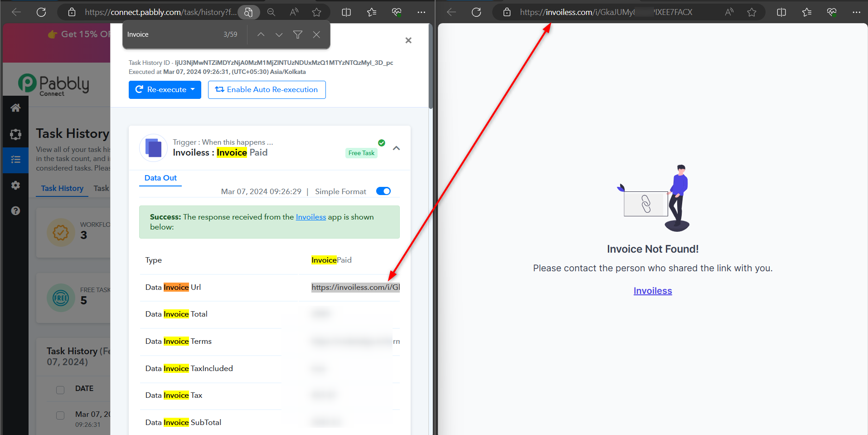
Task: Select the Task History tab
Action: 62,188
